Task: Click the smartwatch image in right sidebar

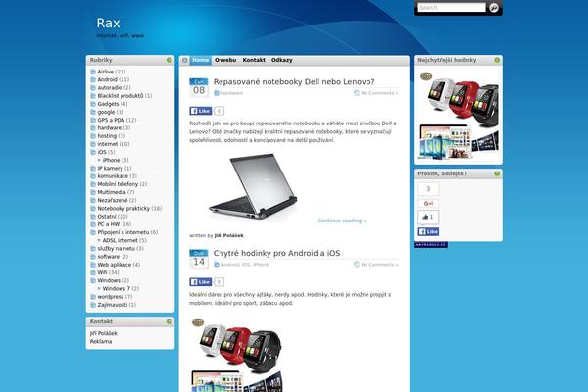Action: [459, 116]
